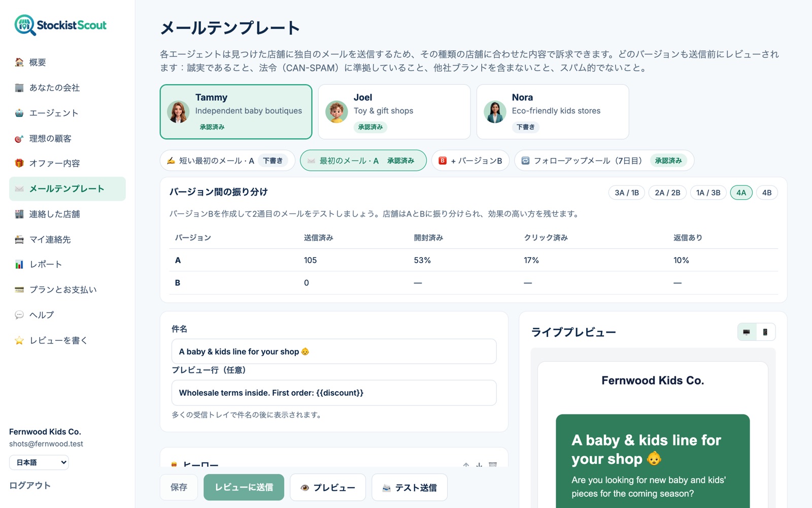Open the エージェント section
This screenshot has width=812, height=508.
pos(67,113)
